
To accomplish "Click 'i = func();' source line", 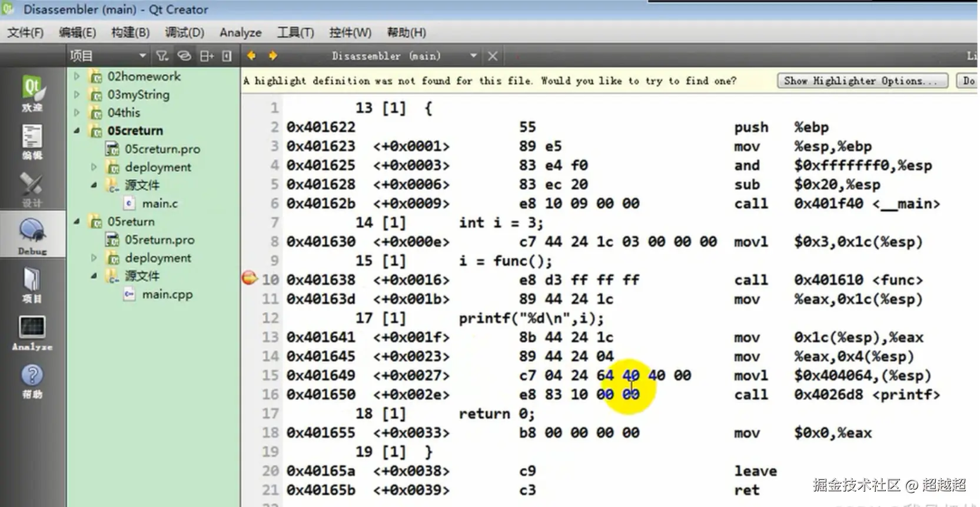I will tap(506, 261).
